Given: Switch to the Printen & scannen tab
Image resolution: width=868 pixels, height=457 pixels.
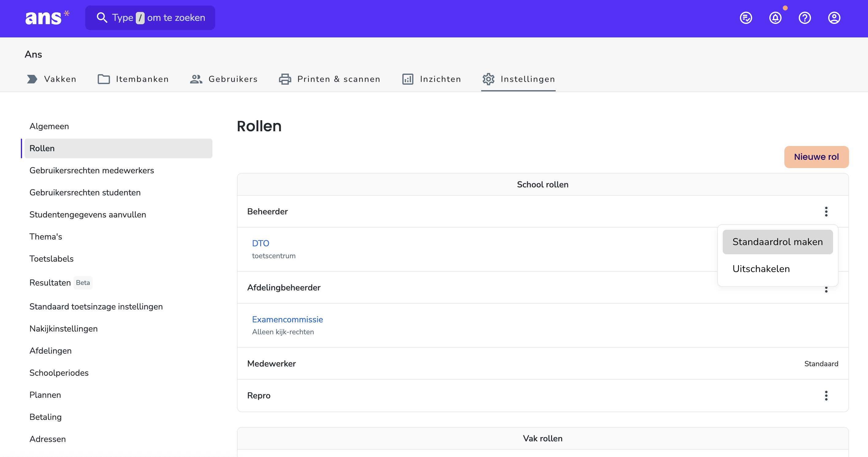Looking at the screenshot, I should [329, 79].
